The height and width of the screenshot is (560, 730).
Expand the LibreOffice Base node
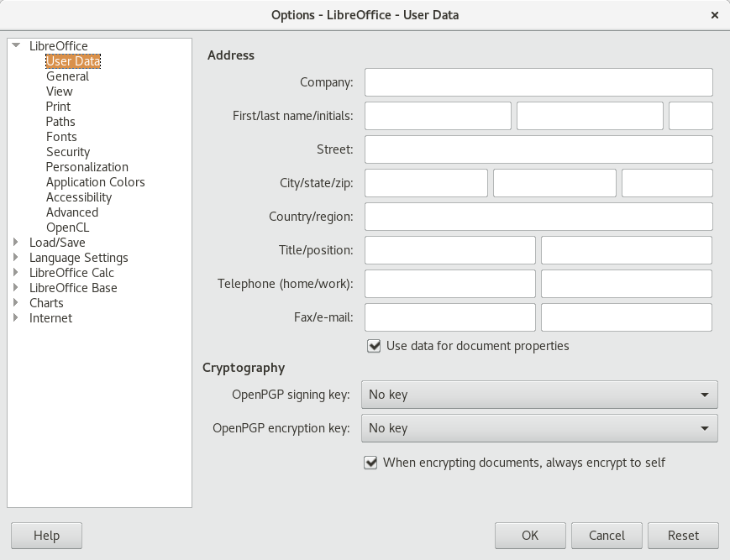point(16,287)
